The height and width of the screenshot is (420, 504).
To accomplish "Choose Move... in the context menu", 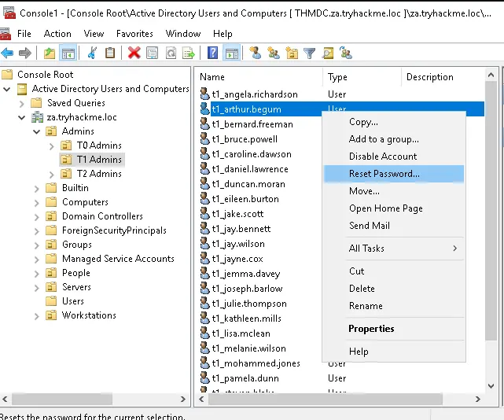I will pos(394,191).
